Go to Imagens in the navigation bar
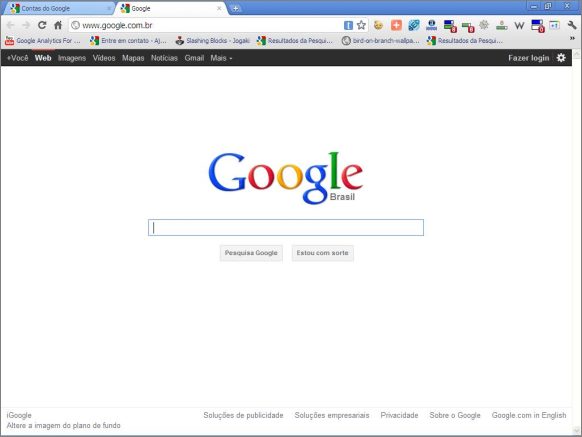582x437 pixels. (x=72, y=58)
